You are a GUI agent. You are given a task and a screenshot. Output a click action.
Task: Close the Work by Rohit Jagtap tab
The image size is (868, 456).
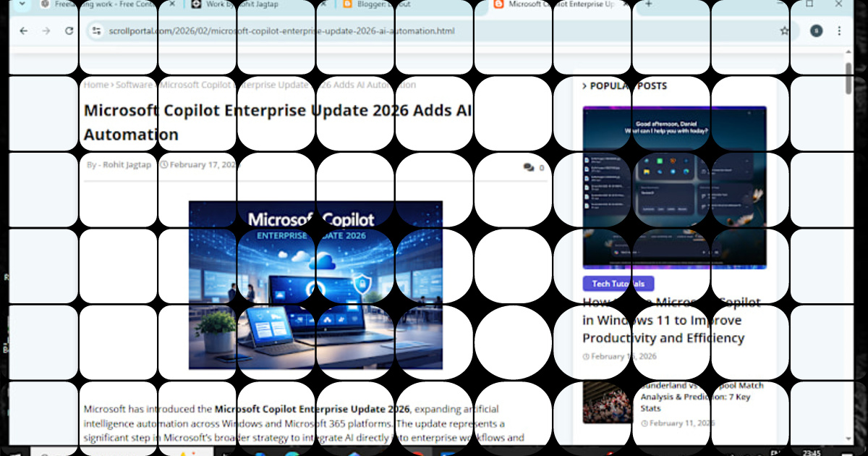[x=323, y=4]
